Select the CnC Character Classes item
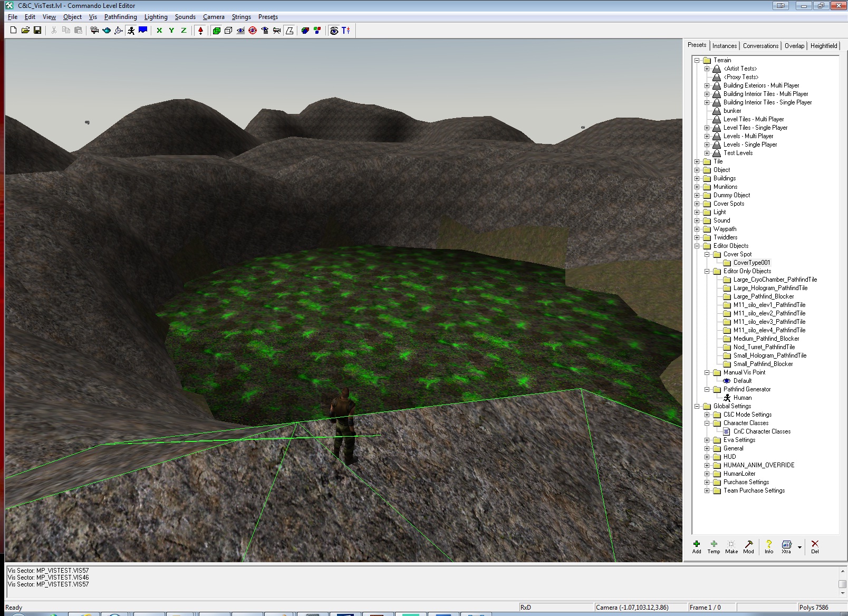848x616 pixels. [762, 431]
